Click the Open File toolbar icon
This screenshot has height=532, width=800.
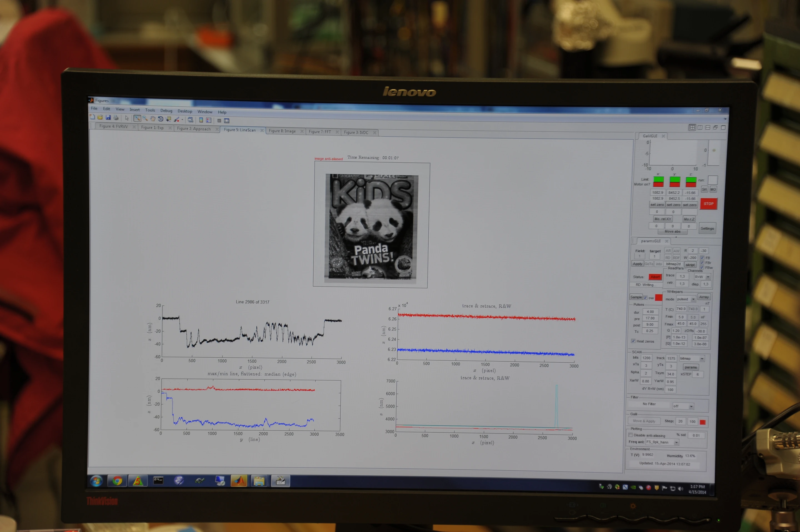[x=100, y=117]
